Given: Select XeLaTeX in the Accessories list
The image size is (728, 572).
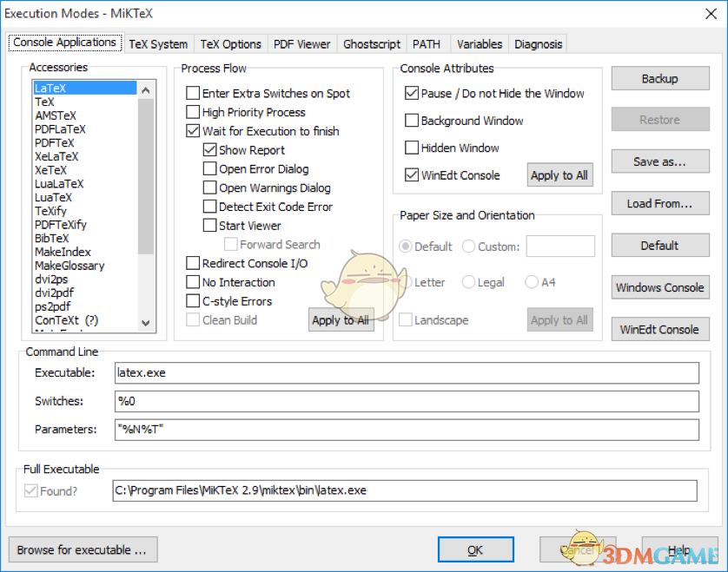Looking at the screenshot, I should tap(62, 156).
